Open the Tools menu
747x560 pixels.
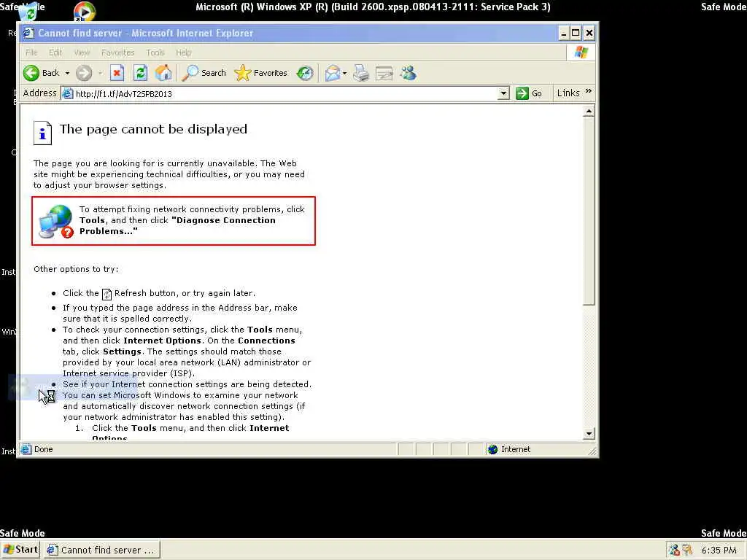pyautogui.click(x=155, y=52)
